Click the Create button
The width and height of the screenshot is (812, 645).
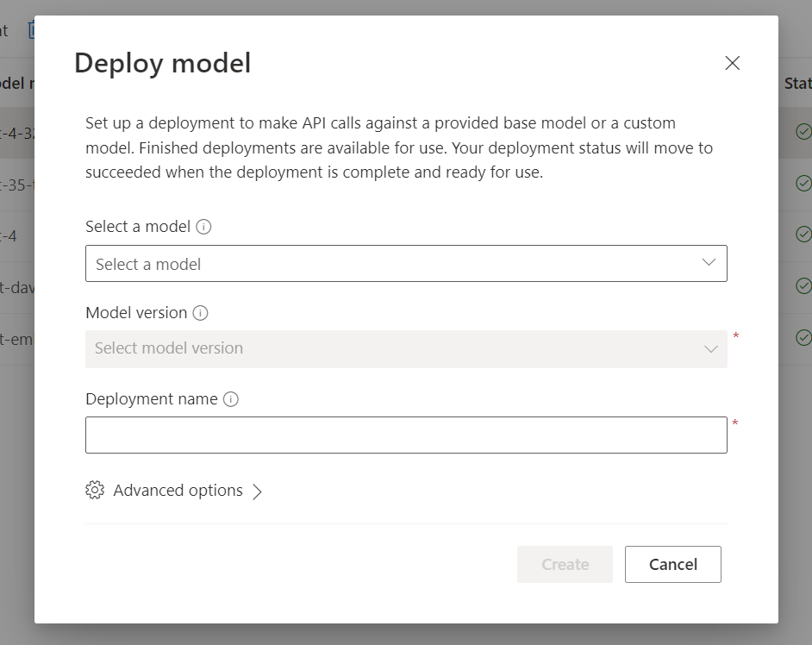565,564
